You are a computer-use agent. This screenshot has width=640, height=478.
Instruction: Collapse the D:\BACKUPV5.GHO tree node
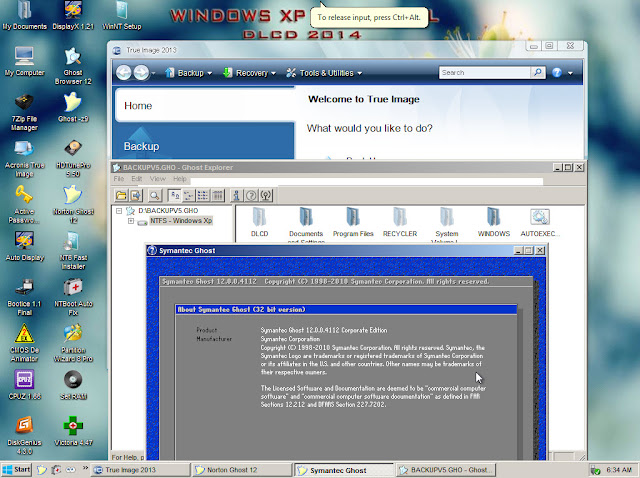click(x=119, y=211)
